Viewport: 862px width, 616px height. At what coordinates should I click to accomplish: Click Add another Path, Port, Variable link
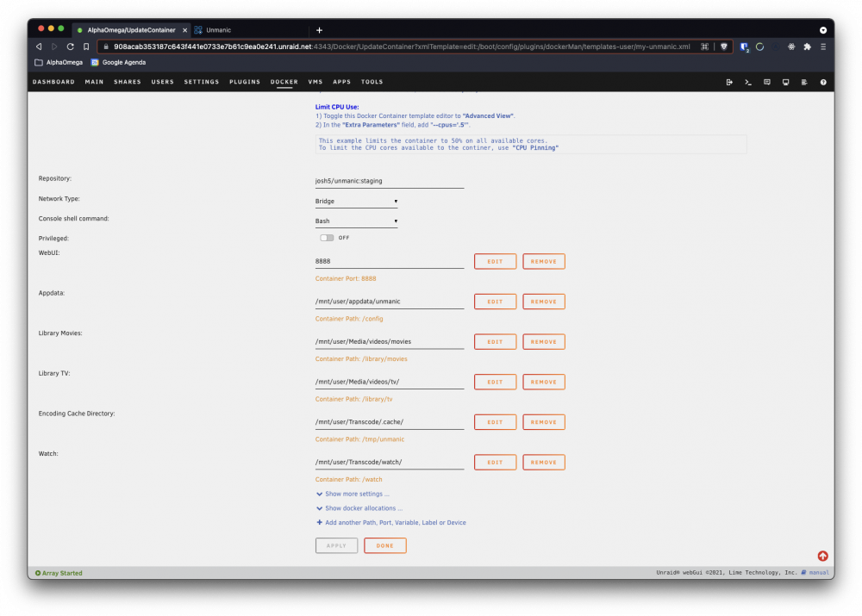tap(390, 523)
